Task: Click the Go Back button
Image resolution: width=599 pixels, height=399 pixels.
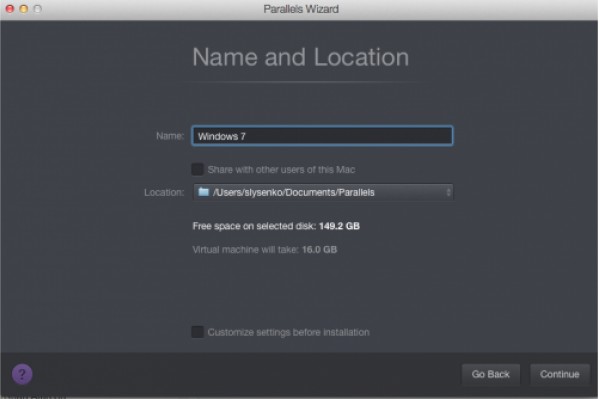Action: pyautogui.click(x=491, y=374)
